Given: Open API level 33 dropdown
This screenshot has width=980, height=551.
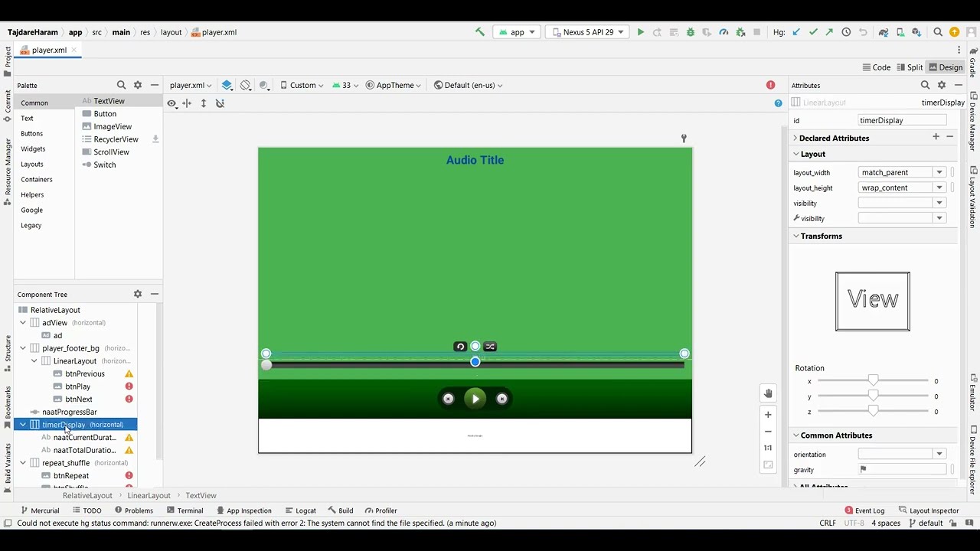Looking at the screenshot, I should click(x=345, y=85).
